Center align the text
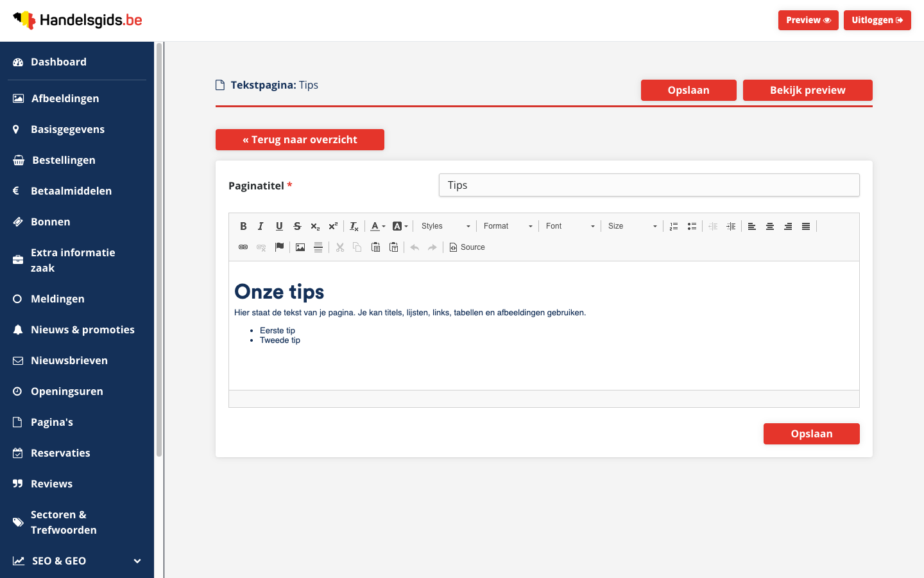 [x=770, y=226]
